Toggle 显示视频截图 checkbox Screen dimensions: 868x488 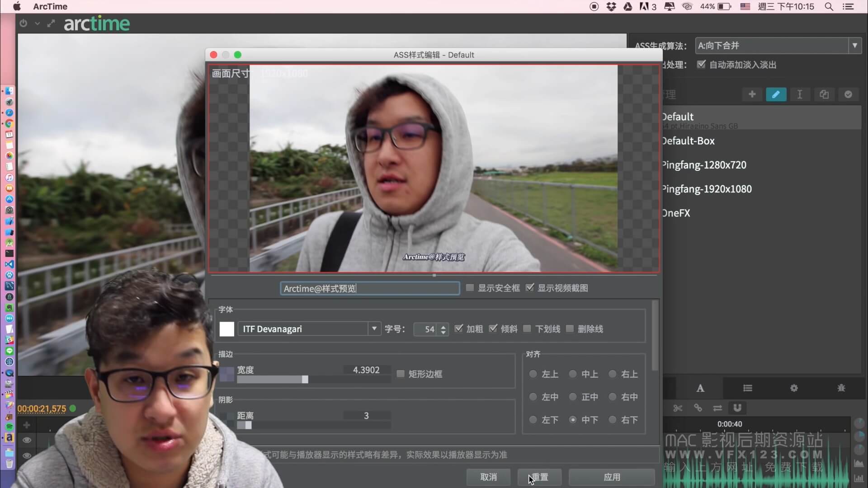click(530, 288)
